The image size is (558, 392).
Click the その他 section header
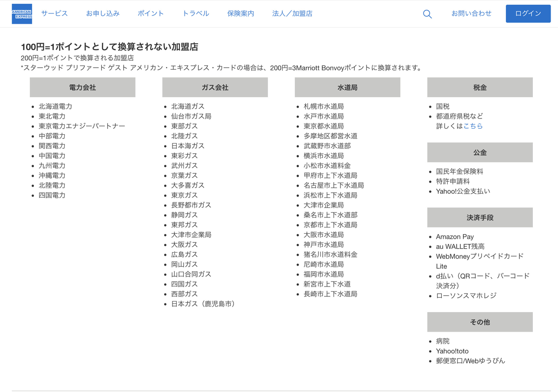[480, 322]
